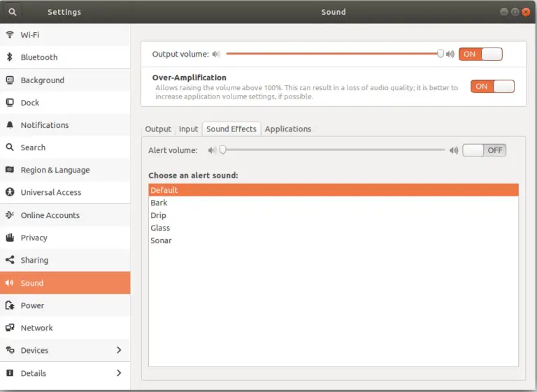Enable the Alert volume switch
537x392 pixels.
[x=484, y=150]
